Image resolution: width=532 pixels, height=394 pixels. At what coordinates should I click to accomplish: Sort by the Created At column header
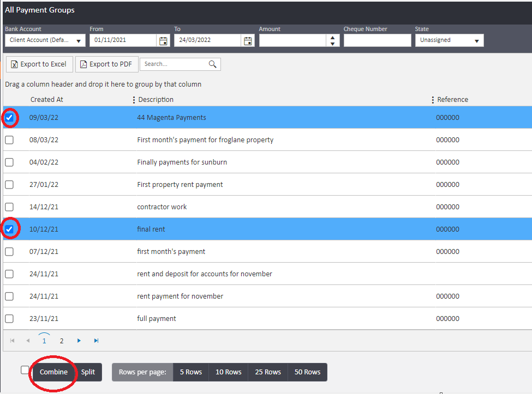coord(47,100)
